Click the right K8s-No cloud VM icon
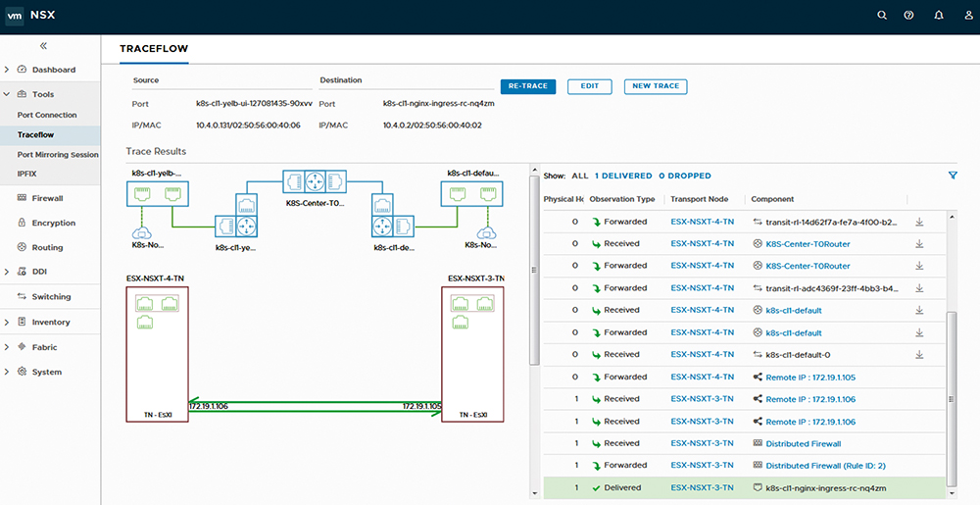980x505 pixels. tap(487, 233)
